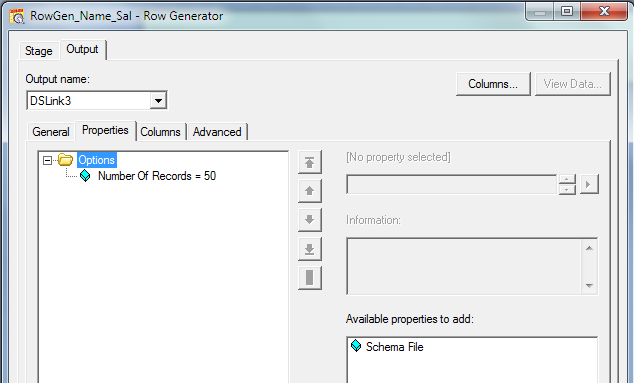Click the delete property button below the arrows
Image resolution: width=634 pixels, height=383 pixels.
click(310, 278)
